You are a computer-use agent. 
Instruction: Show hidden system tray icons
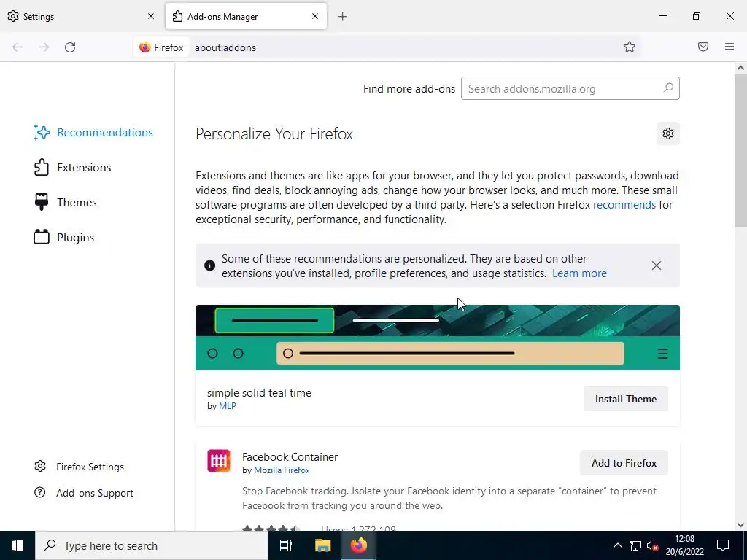[617, 545]
